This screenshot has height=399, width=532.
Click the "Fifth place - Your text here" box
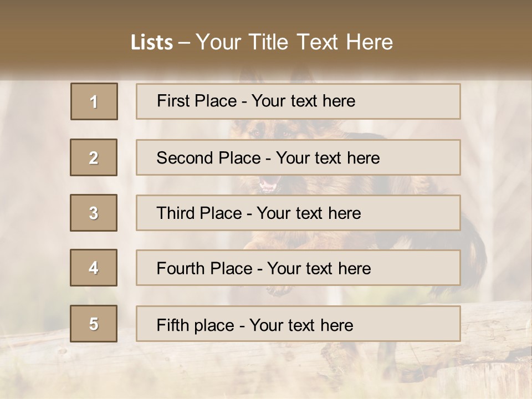pos(298,324)
